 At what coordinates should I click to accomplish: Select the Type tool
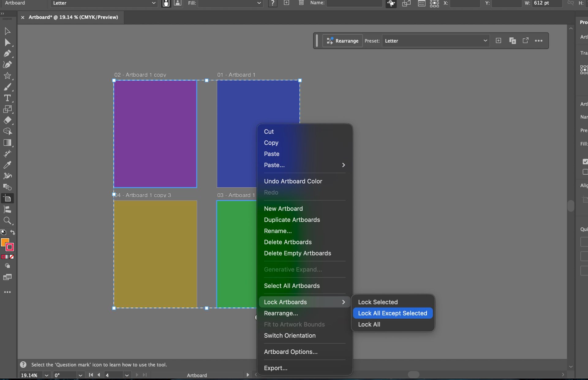pos(7,98)
